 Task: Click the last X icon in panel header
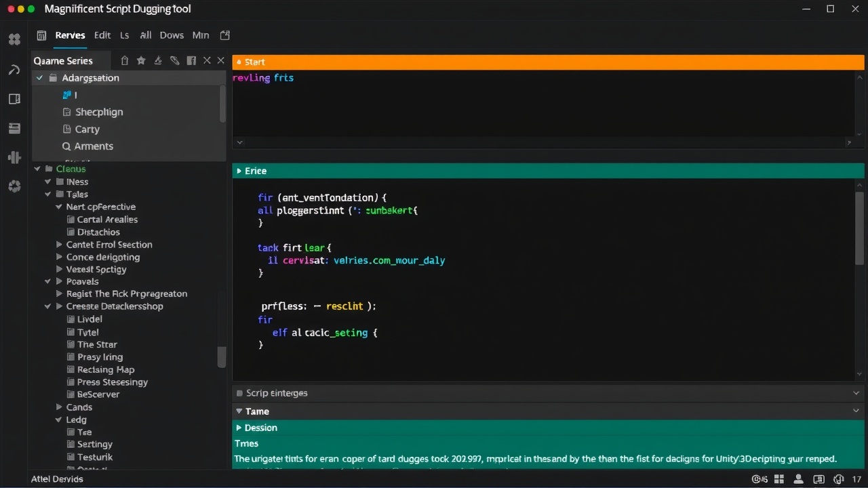[x=220, y=60]
